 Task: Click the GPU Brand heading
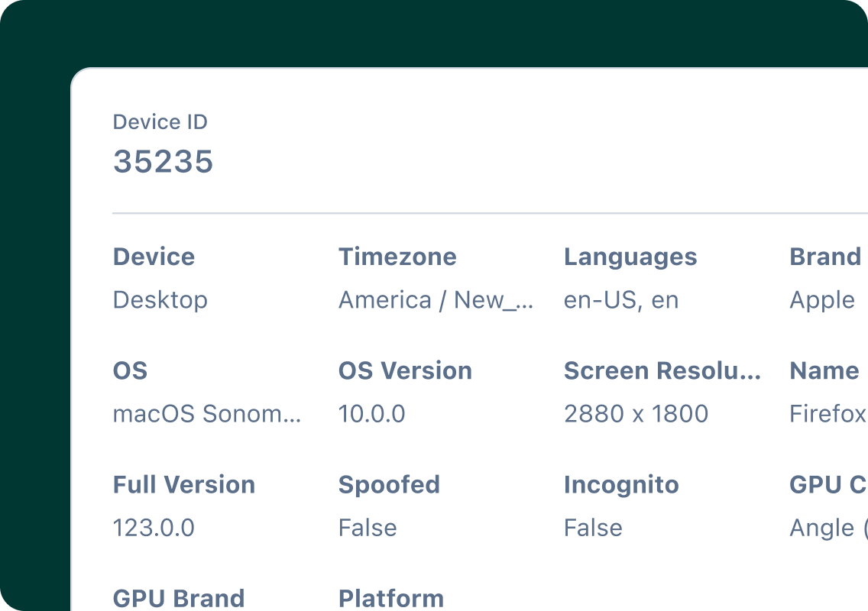[x=179, y=598]
